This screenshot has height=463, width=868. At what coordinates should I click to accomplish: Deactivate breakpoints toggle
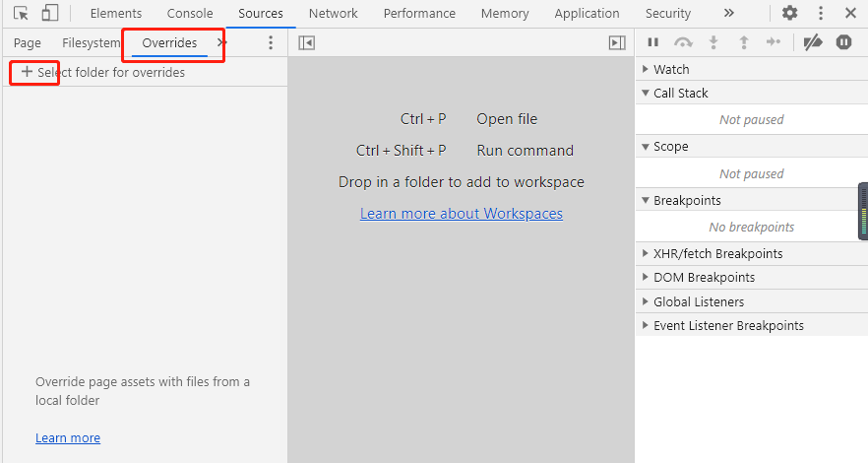(x=813, y=42)
